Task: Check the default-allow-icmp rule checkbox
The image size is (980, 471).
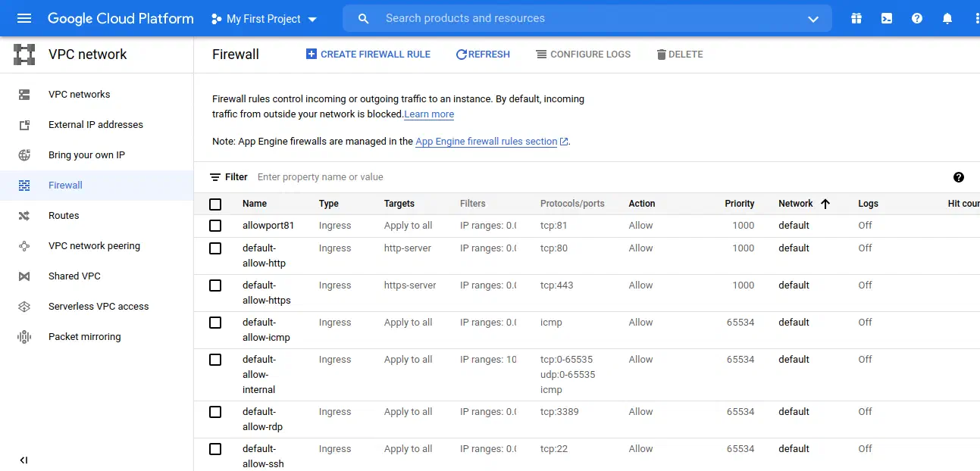Action: (x=215, y=323)
